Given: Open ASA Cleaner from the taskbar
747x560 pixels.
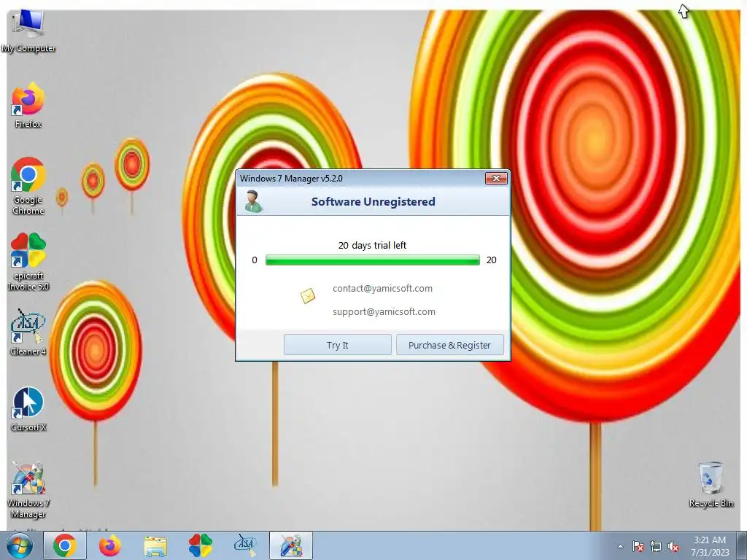Looking at the screenshot, I should point(245,545).
